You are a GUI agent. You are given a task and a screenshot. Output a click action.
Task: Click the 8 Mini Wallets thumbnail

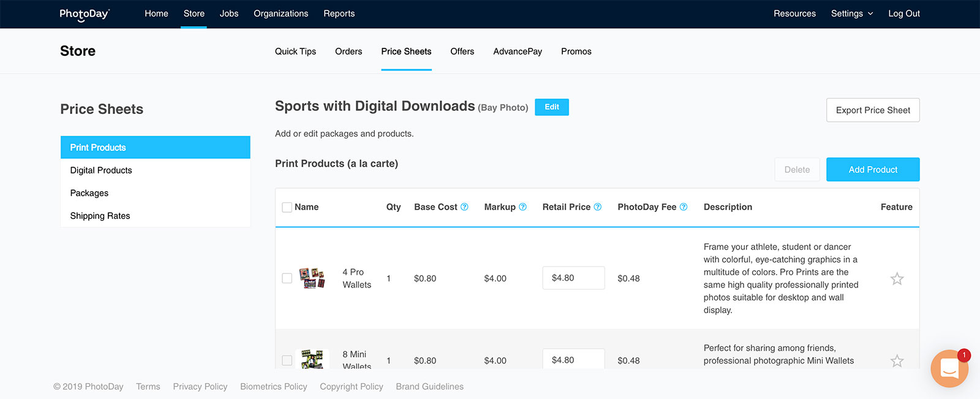click(x=312, y=359)
